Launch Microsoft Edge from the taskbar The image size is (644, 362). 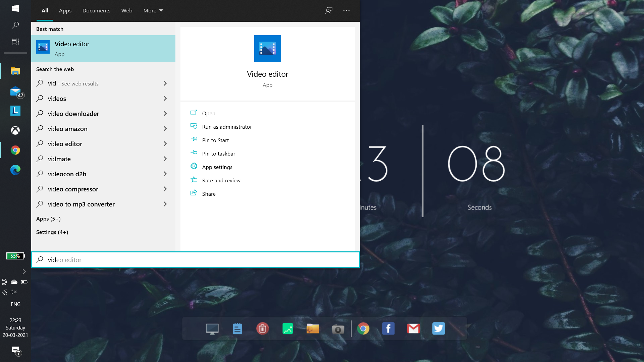[15, 170]
